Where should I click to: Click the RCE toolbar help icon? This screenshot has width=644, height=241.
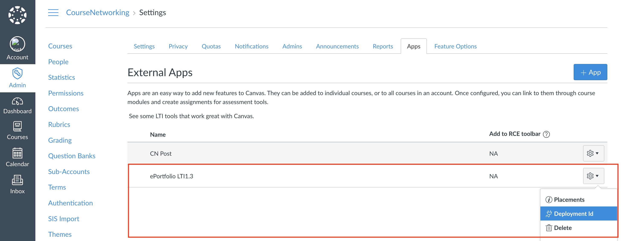pos(546,134)
